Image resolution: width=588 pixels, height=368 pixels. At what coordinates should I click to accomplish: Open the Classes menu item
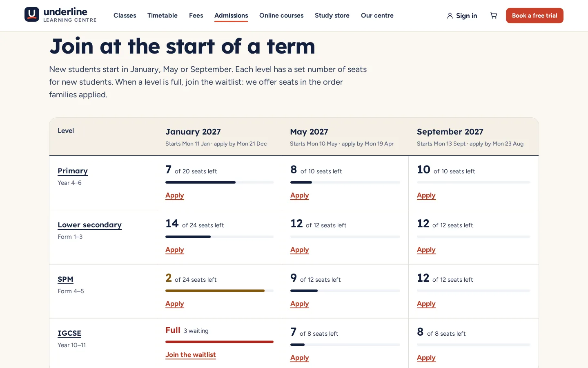pos(125,16)
